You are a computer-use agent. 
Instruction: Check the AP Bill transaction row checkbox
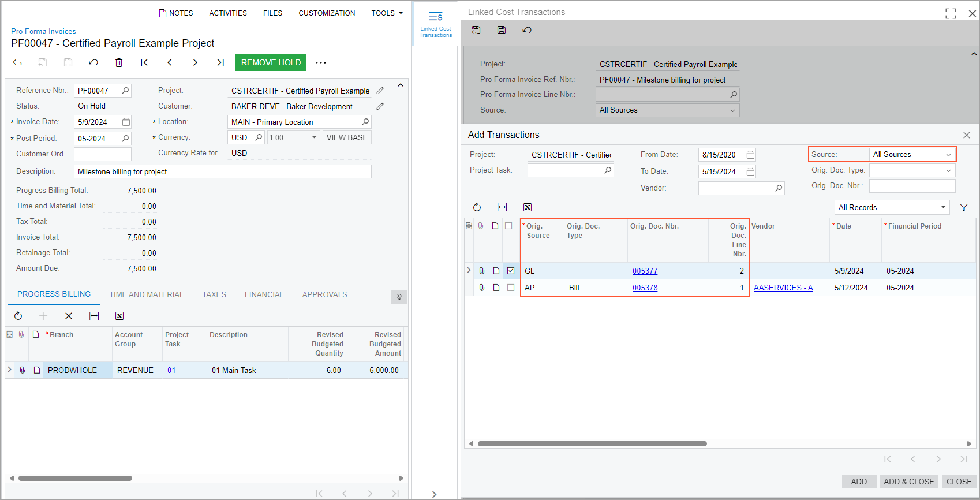(511, 288)
